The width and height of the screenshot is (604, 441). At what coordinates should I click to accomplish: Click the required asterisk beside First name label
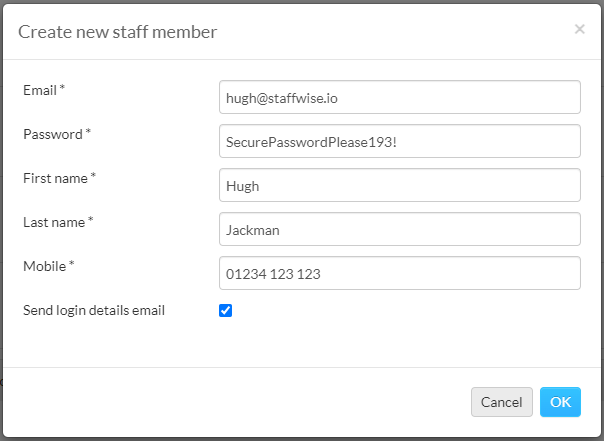click(x=93, y=176)
